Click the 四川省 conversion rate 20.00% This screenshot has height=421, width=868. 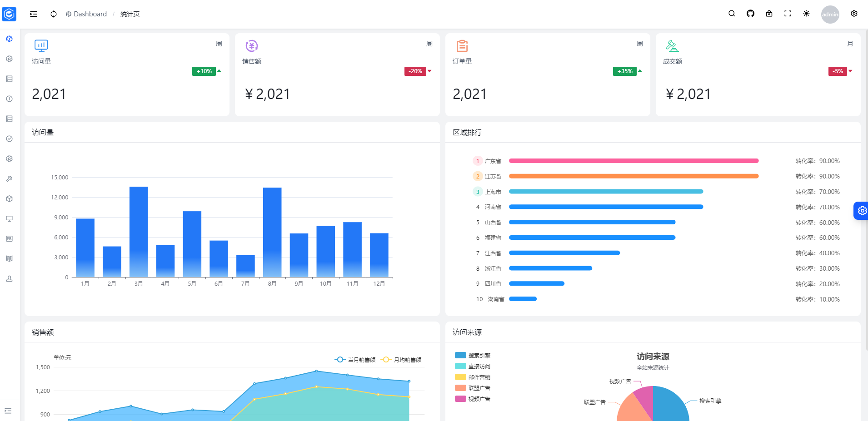coord(818,284)
